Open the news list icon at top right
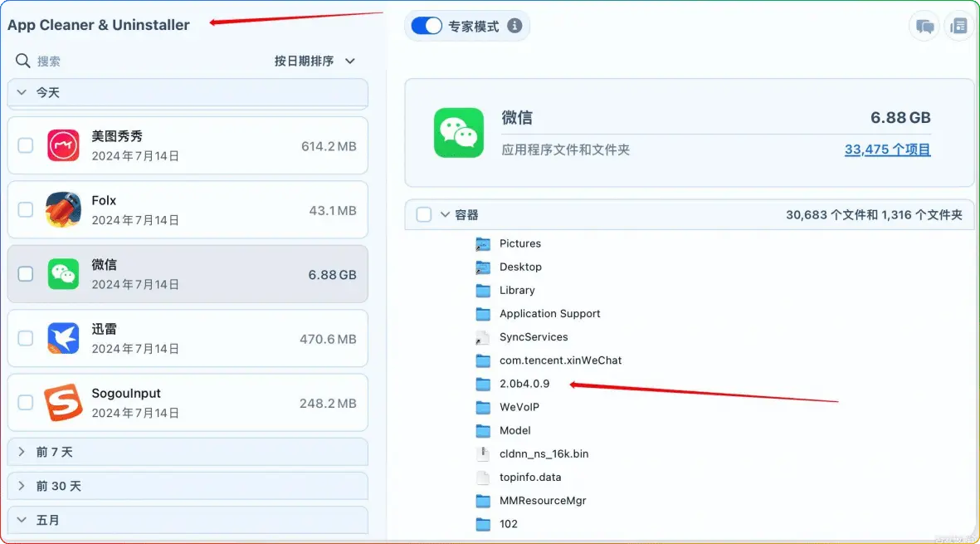The height and width of the screenshot is (544, 980). [958, 26]
